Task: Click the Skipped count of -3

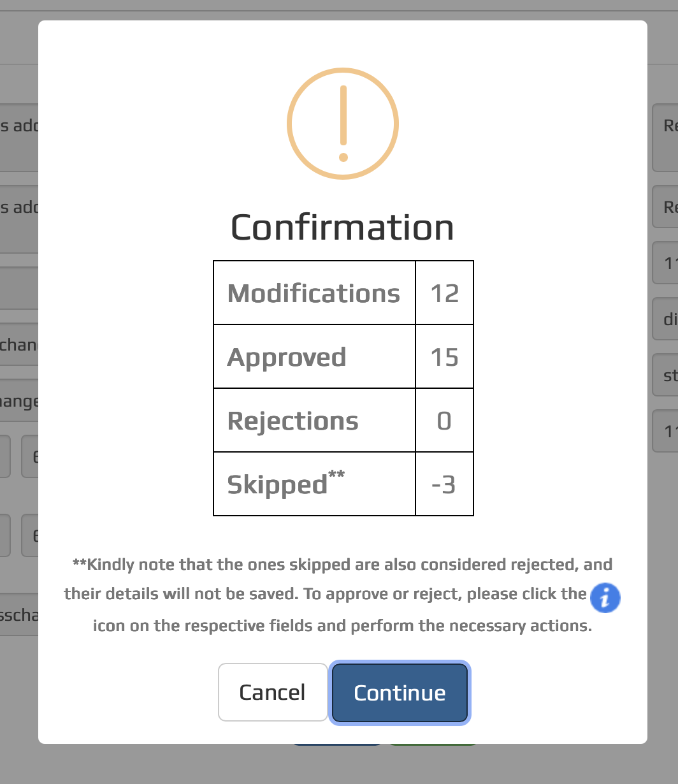Action: coord(444,484)
